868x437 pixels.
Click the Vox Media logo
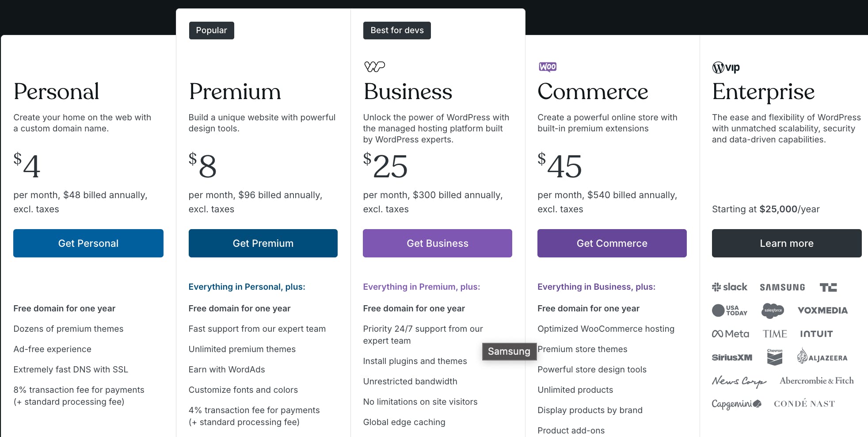pyautogui.click(x=822, y=310)
